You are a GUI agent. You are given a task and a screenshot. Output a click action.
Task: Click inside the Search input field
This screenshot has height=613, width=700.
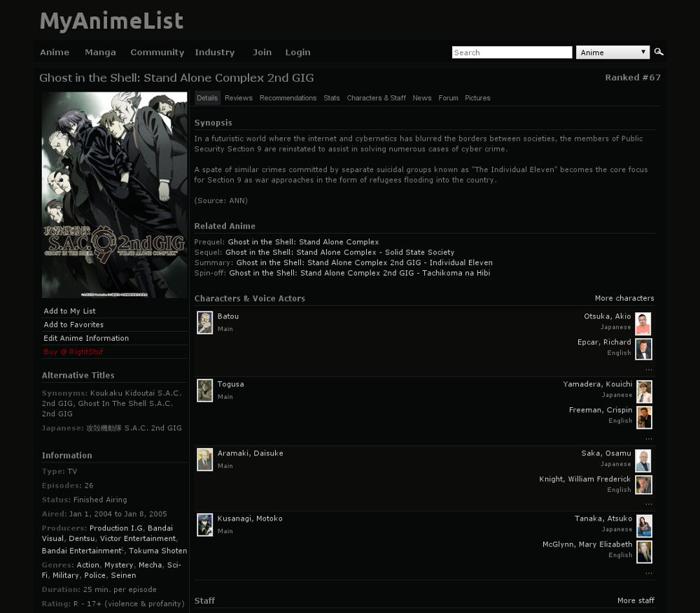pos(512,52)
